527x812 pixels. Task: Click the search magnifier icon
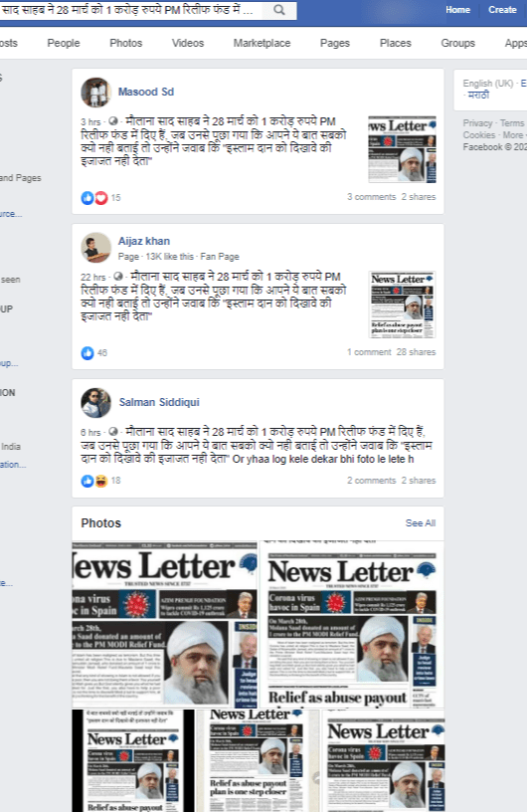[x=279, y=10]
